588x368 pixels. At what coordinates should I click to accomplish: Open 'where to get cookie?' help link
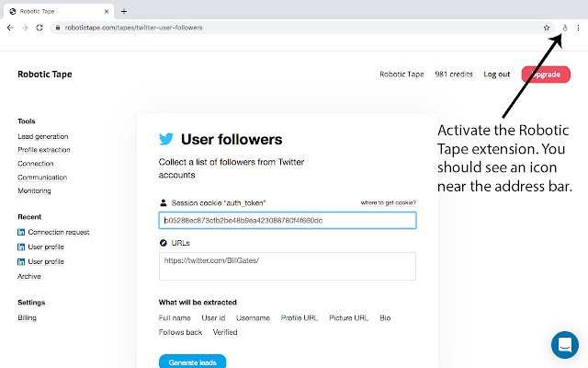(388, 202)
